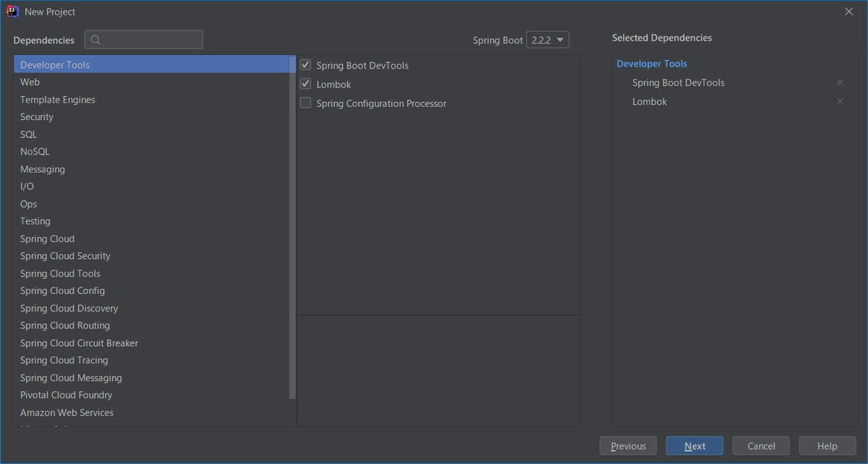Click the IntelliJ IDEA logo icon
The image size is (868, 464).
point(12,12)
